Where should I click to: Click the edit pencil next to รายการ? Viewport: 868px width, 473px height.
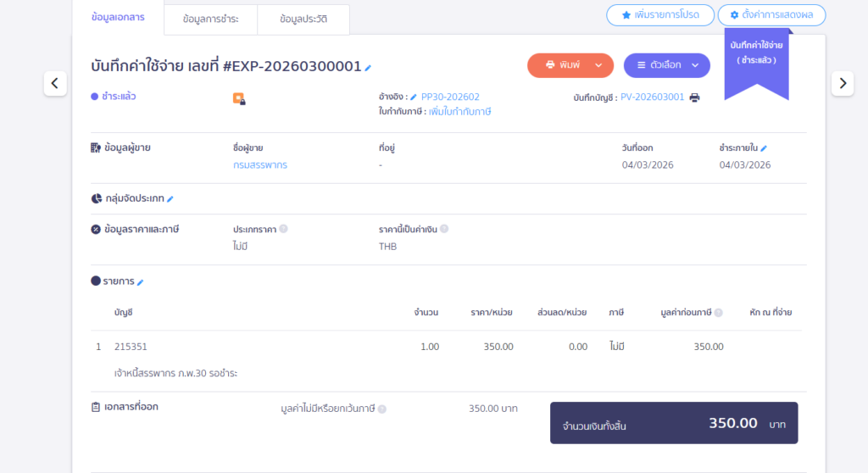[141, 282]
